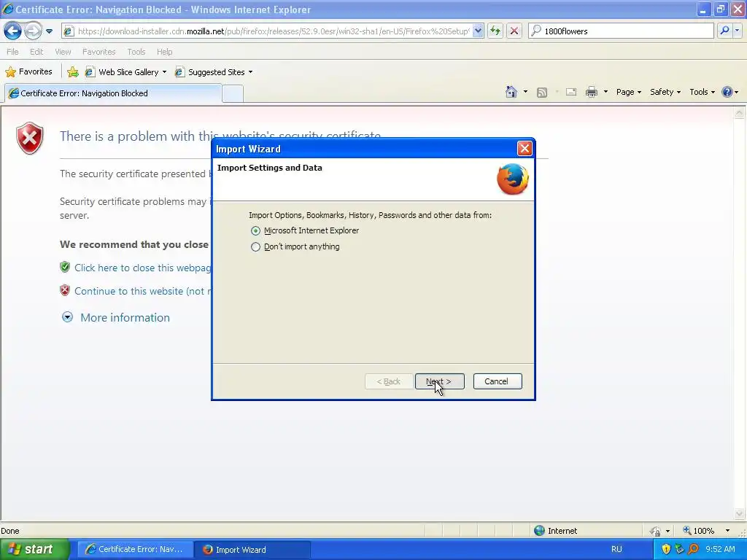The width and height of the screenshot is (747, 560).
Task: Click the orange magnifier tray icon
Action: click(x=694, y=550)
